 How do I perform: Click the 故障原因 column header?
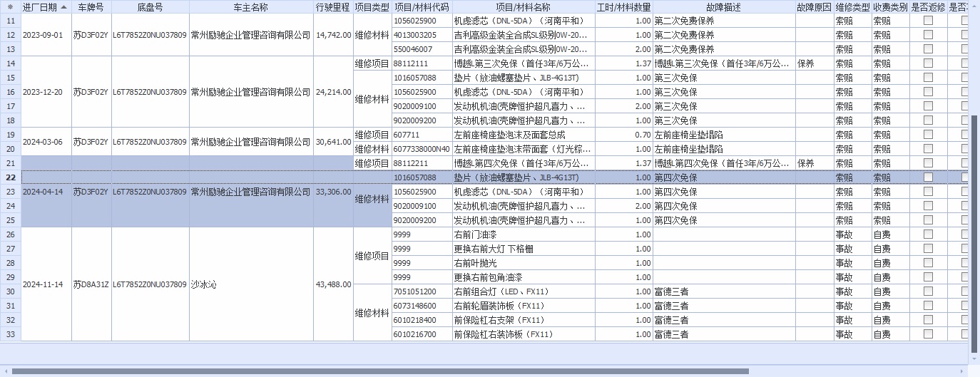(x=815, y=7)
